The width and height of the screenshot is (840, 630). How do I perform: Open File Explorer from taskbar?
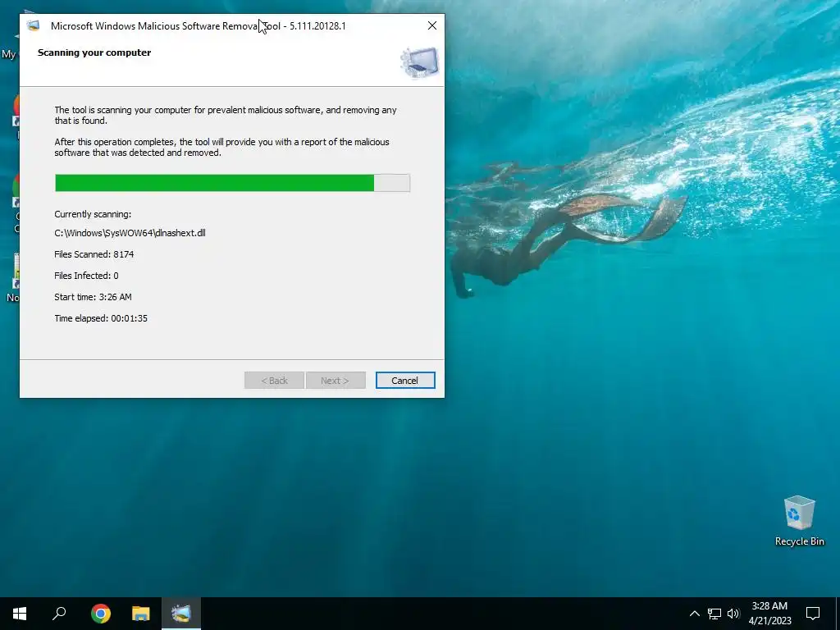pyautogui.click(x=141, y=614)
